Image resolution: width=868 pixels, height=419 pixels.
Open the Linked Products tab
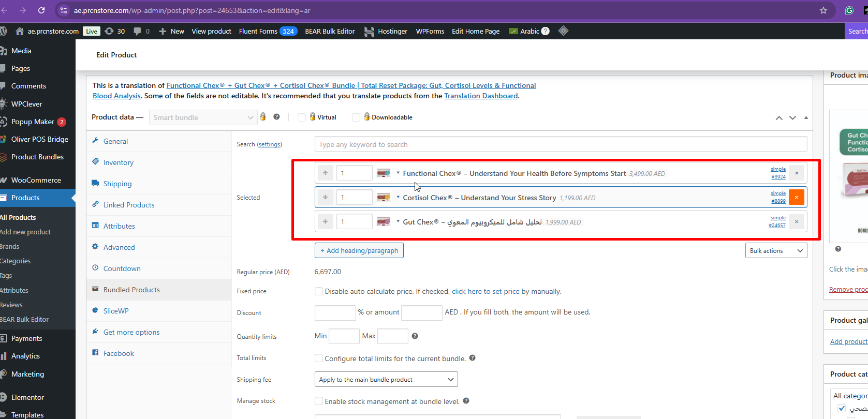128,205
